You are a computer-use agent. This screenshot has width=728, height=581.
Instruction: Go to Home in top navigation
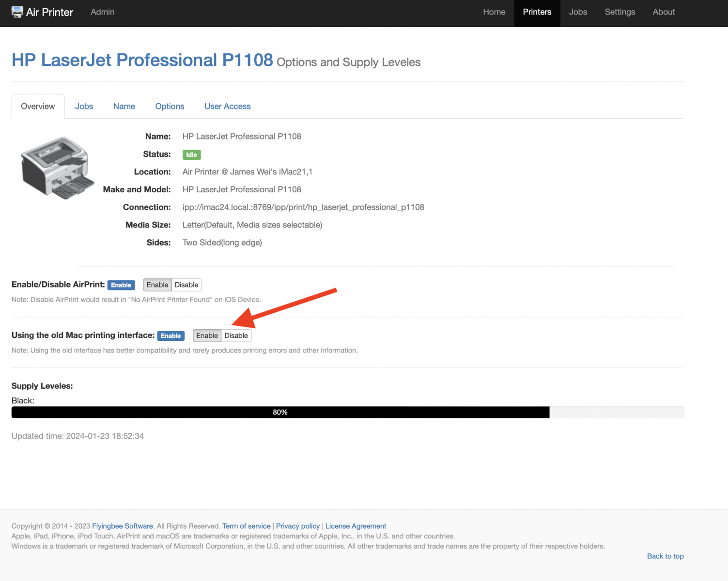[494, 12]
